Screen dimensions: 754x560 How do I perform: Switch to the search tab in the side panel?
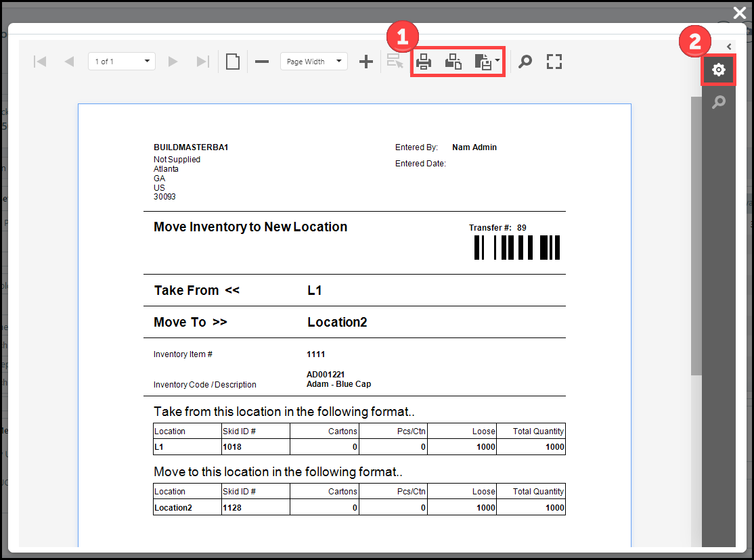point(719,102)
